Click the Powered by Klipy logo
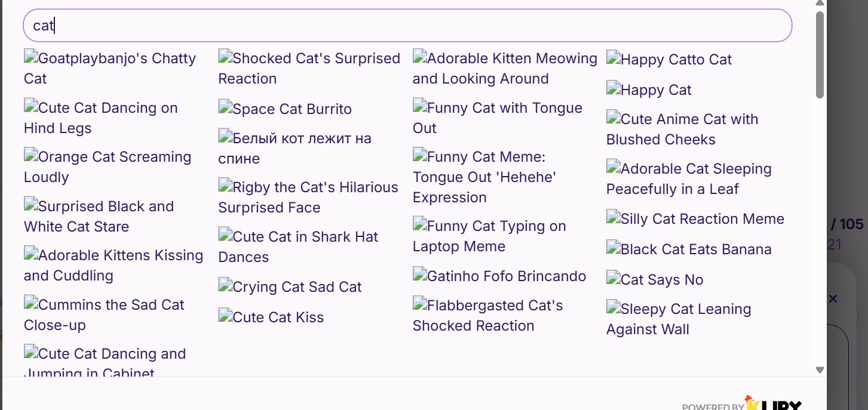 [x=742, y=404]
